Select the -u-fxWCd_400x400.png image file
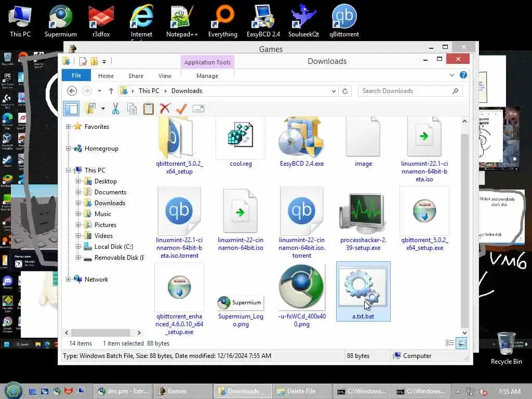 (302, 295)
